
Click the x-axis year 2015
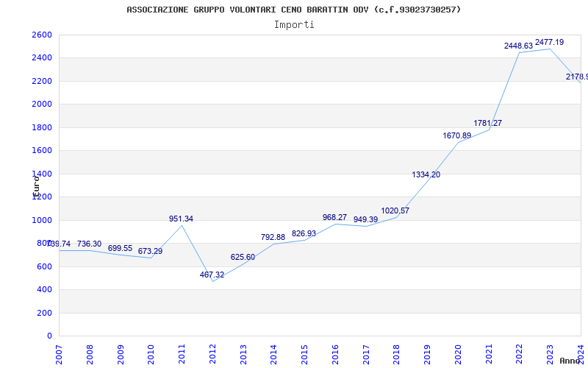304,355
